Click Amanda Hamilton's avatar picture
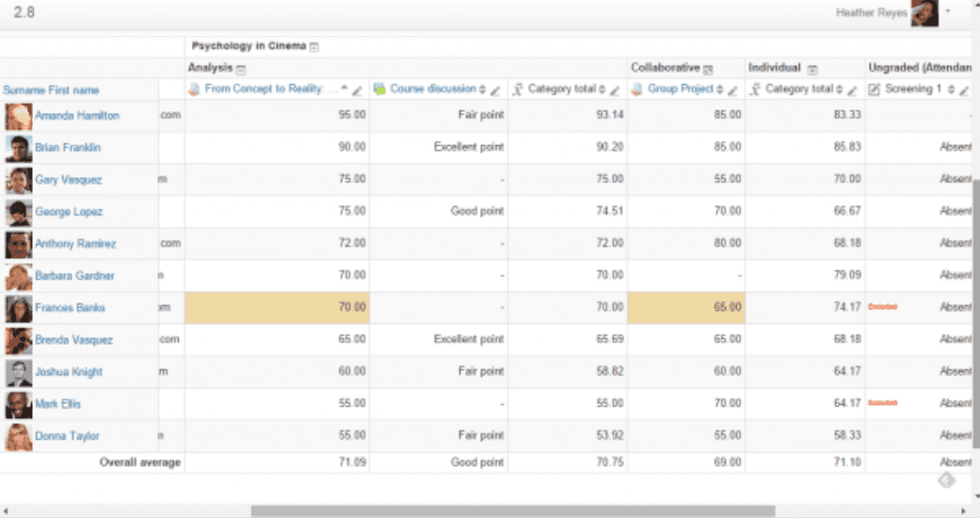 (x=19, y=117)
